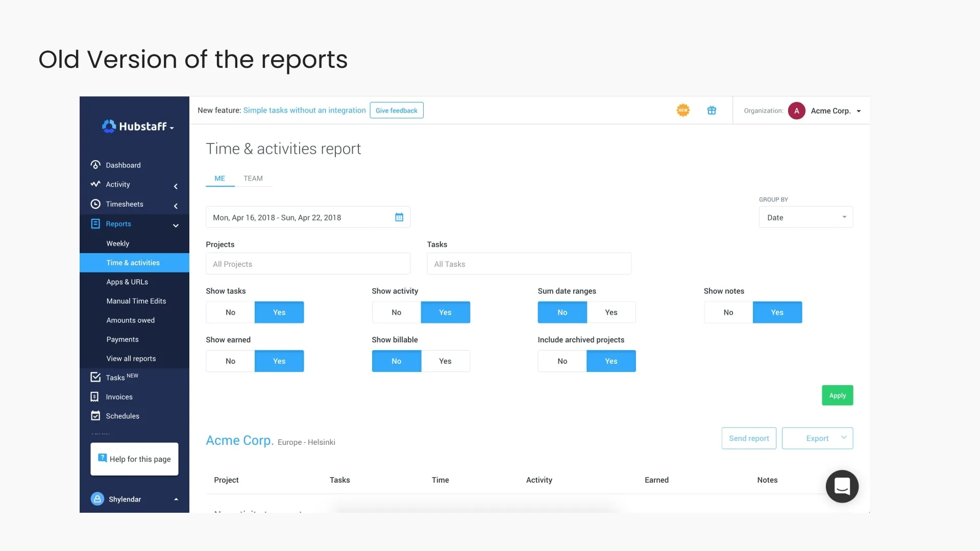Screen dimensions: 980x551
Task: Click the Give feedback button
Action: 396,110
